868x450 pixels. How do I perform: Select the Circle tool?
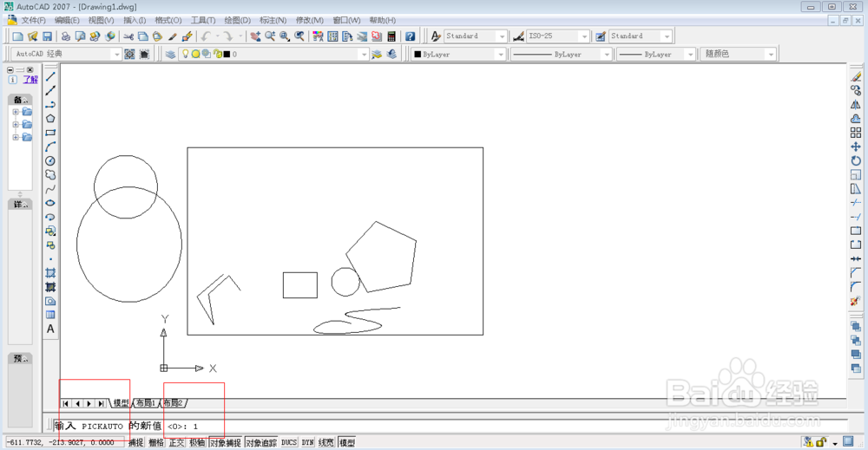coord(50,161)
